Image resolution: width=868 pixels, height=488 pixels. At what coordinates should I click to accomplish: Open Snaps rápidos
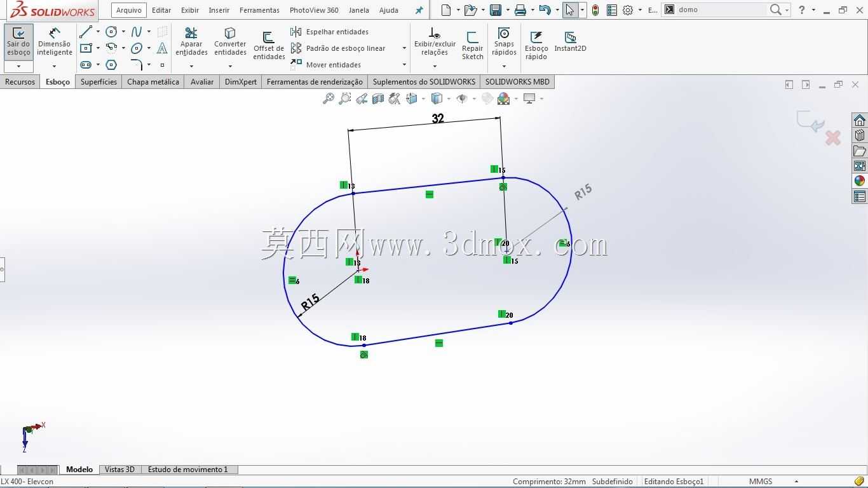pos(504,42)
